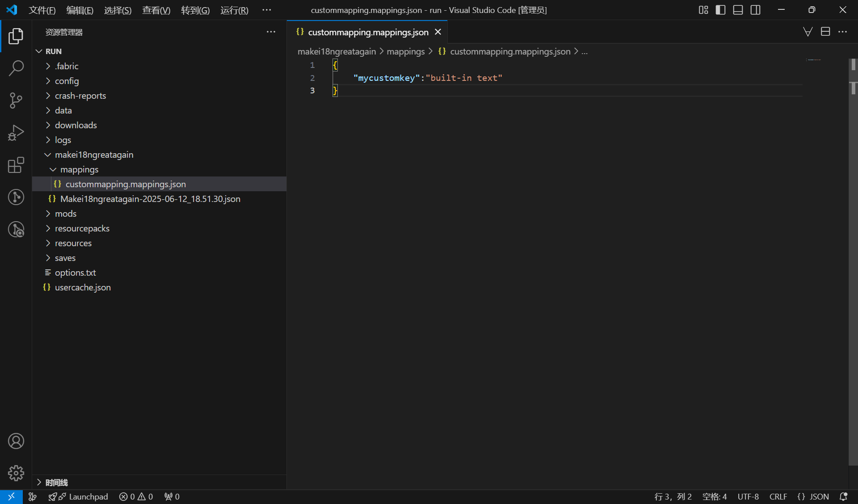Image resolution: width=858 pixels, height=504 pixels.
Task: Collapse the RUN workspace folder
Action: pos(159,51)
